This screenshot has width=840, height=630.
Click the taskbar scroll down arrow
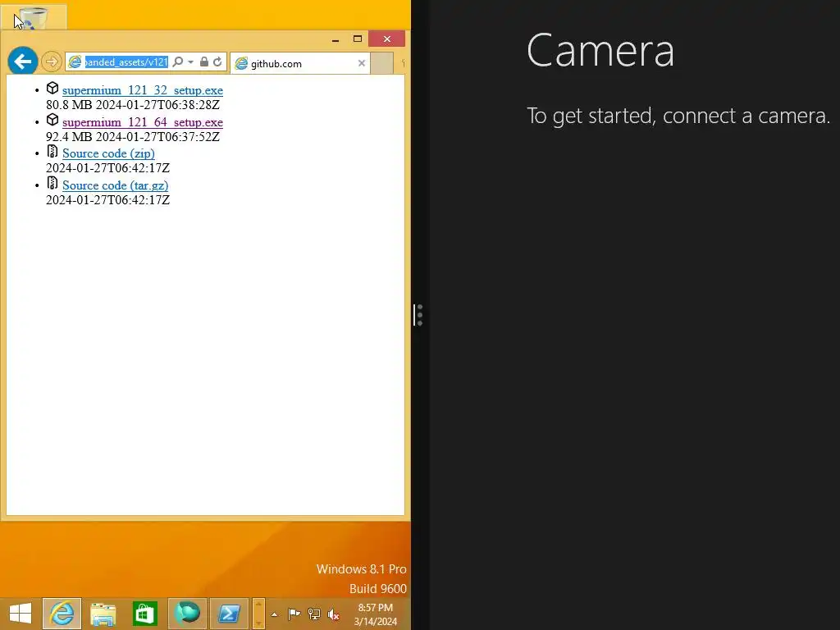258,623
